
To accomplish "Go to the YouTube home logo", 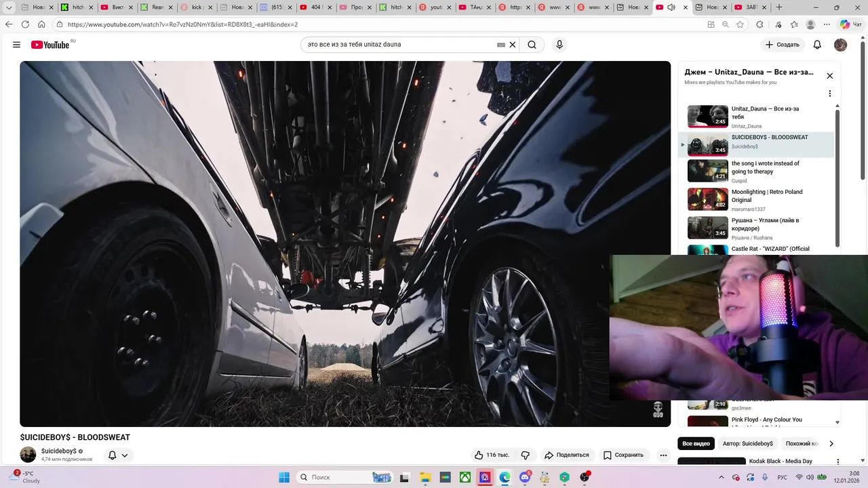I will pyautogui.click(x=50, y=45).
